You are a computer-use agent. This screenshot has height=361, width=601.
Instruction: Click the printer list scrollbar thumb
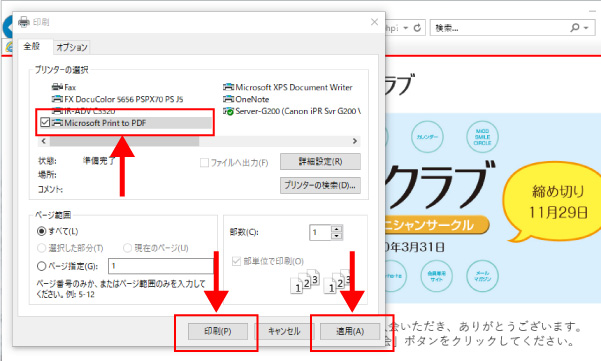coord(124,141)
